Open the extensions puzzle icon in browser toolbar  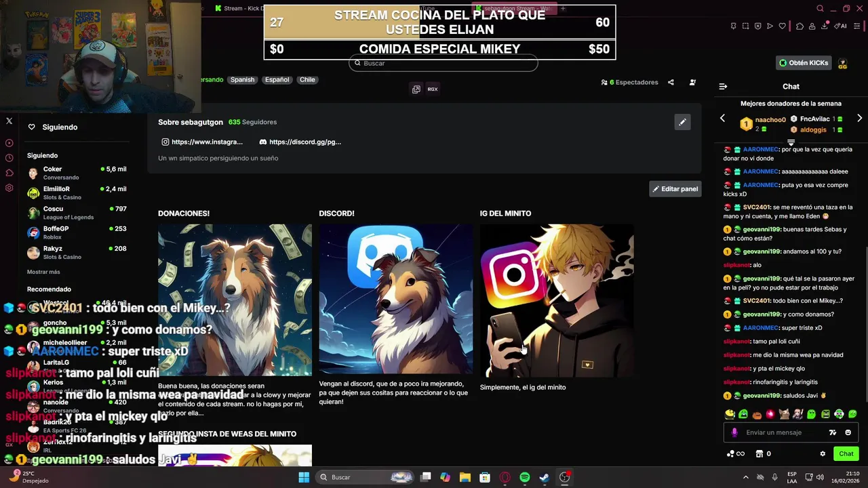click(x=800, y=26)
